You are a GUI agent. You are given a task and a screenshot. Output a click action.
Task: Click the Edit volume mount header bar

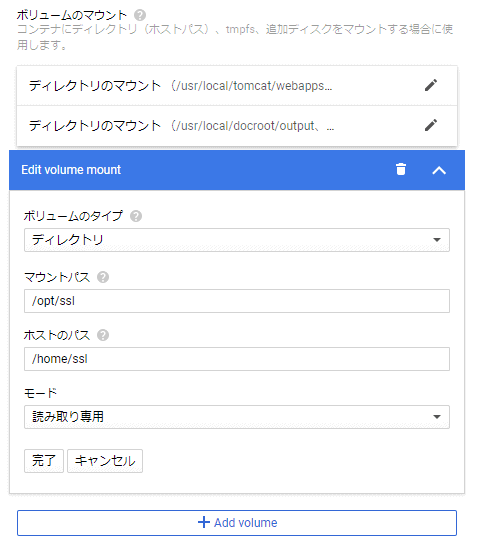tap(237, 170)
